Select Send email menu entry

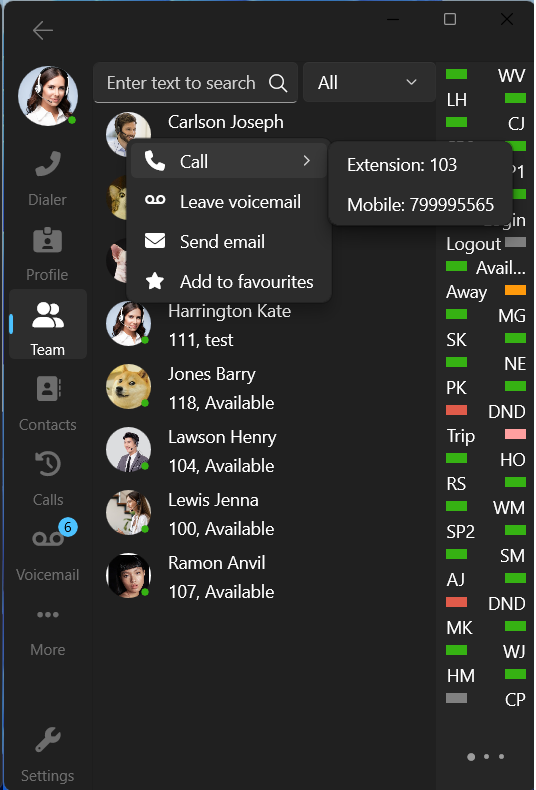[229, 241]
